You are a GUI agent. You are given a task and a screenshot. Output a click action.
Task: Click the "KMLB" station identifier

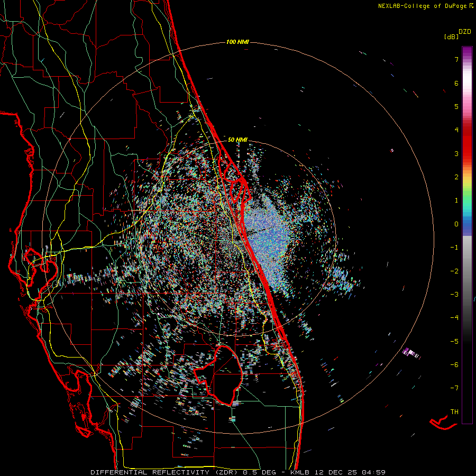pos(300,472)
